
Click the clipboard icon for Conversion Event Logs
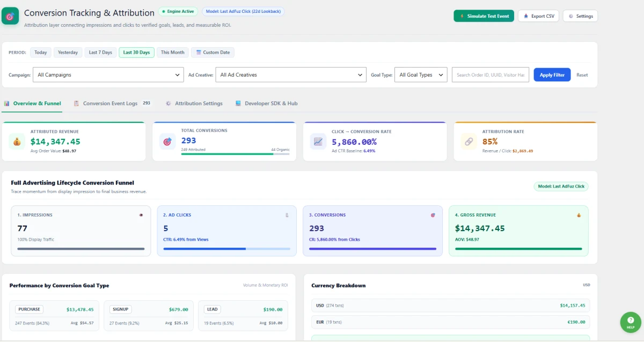click(77, 103)
